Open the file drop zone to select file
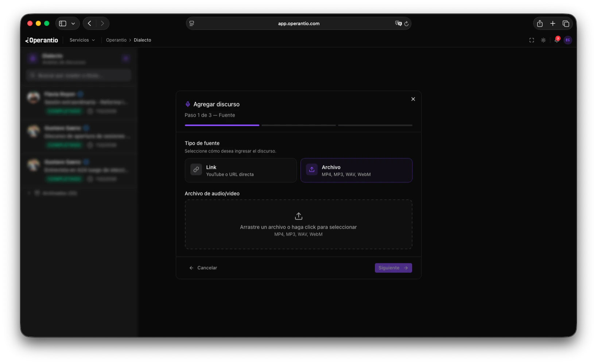This screenshot has height=364, width=597. point(298,224)
